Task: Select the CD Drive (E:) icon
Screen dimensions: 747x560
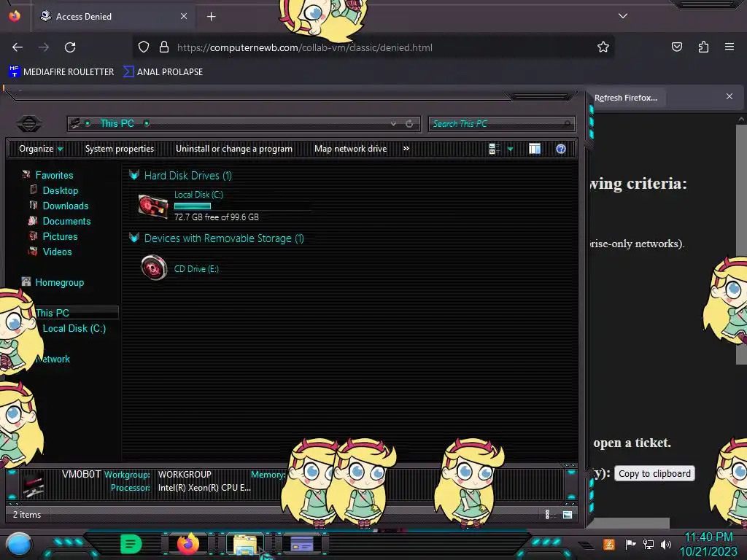Action: click(154, 268)
